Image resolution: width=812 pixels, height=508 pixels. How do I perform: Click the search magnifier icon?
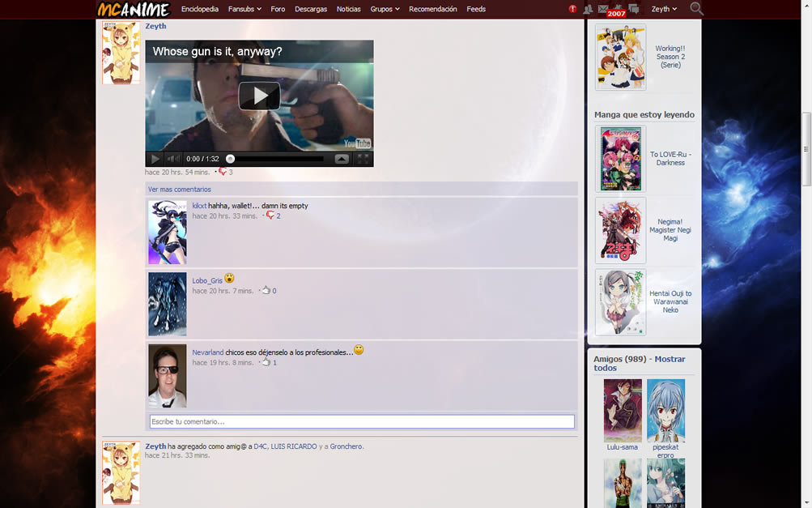(x=696, y=9)
